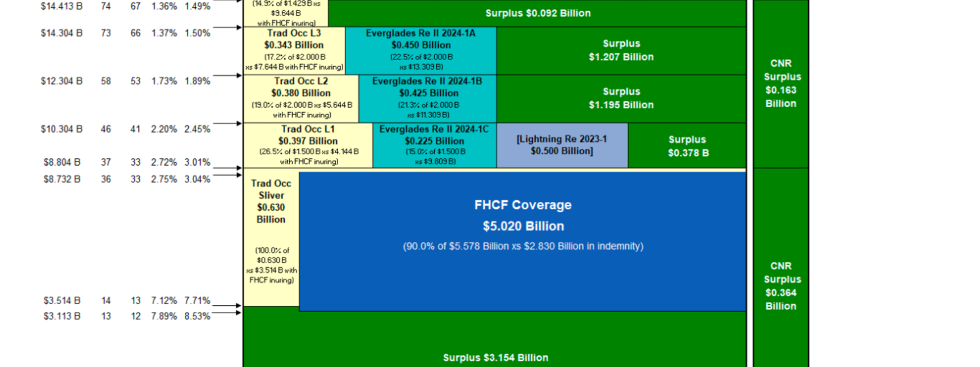Screen dimensions: 980x367
Task: Click the Trad Occ L3 $0.343 Billion block
Action: tap(294, 50)
